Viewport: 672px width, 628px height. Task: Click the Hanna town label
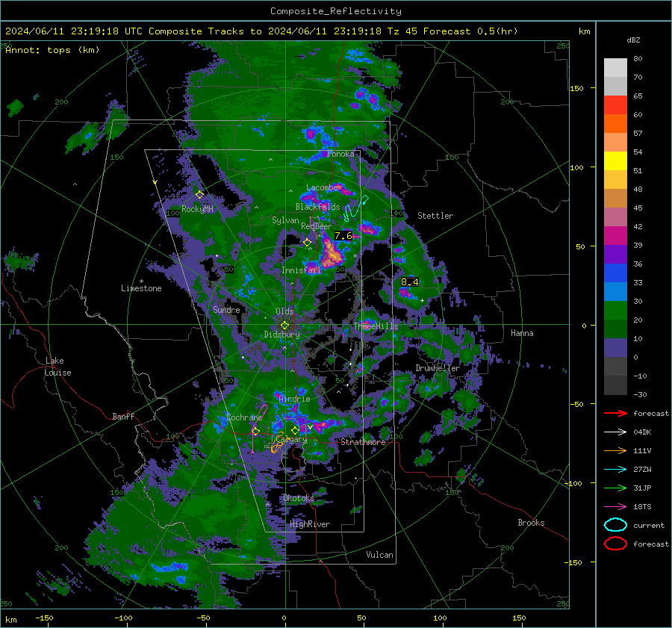[x=522, y=333]
